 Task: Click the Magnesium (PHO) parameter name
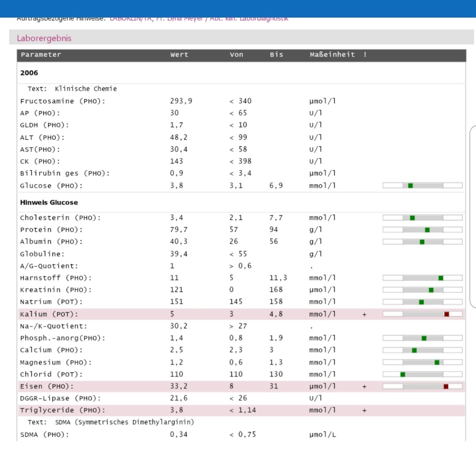56,362
